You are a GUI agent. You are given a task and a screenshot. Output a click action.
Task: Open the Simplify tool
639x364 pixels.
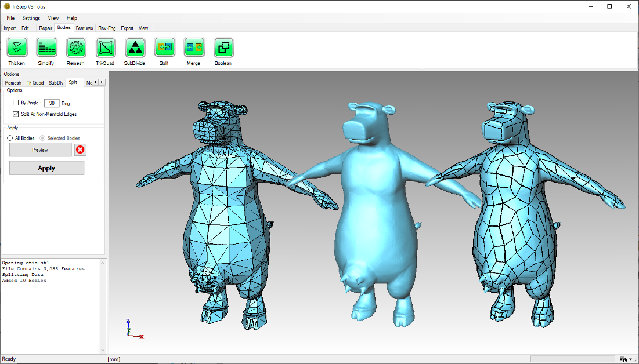(46, 48)
